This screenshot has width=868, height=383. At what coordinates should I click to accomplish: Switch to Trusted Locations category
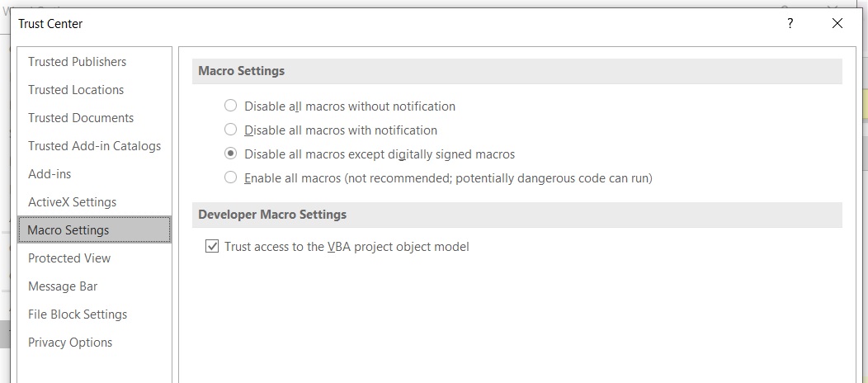pyautogui.click(x=76, y=90)
